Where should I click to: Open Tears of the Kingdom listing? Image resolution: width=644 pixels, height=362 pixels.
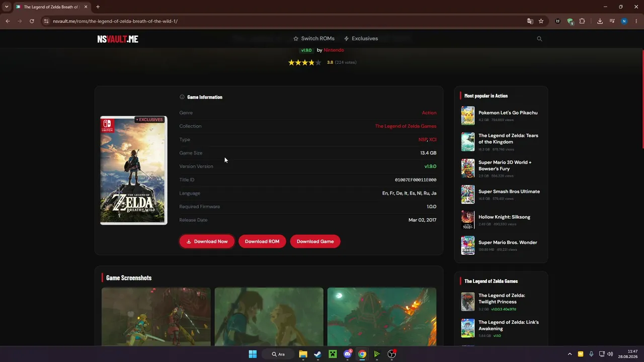click(501, 142)
